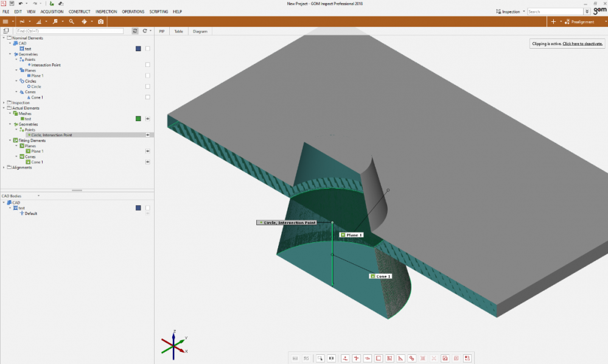This screenshot has height=364, width=608.
Task: Toggle visibility checkbox for nominal Cone 1
Action: tap(148, 97)
